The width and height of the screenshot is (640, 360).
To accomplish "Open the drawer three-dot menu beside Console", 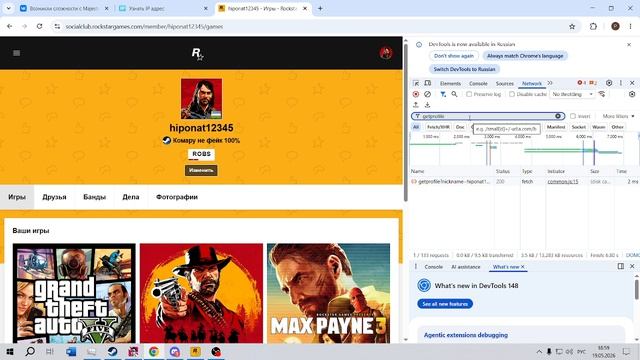I will point(416,267).
